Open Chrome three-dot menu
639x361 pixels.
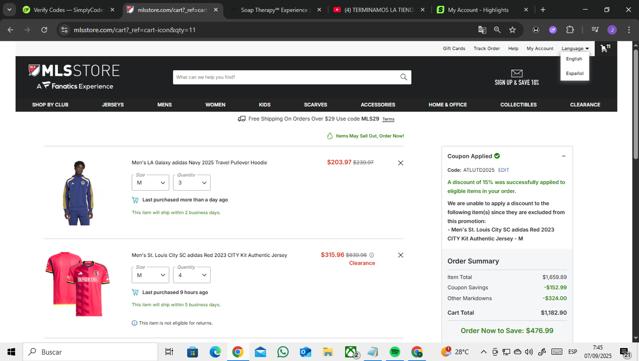tap(629, 30)
